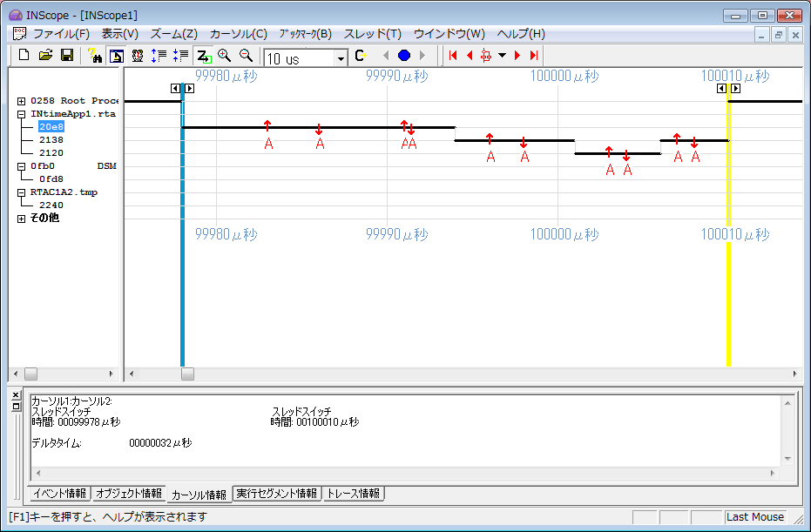Zoom out using the magnifier minus icon

[245, 55]
